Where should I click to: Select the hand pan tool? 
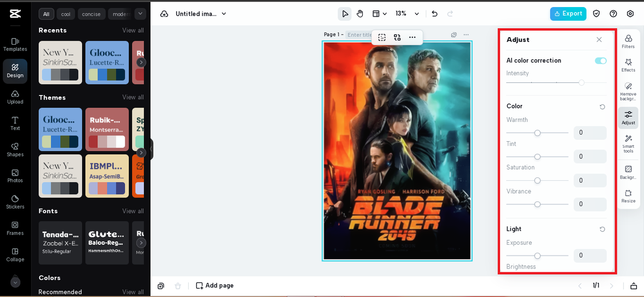pos(360,14)
